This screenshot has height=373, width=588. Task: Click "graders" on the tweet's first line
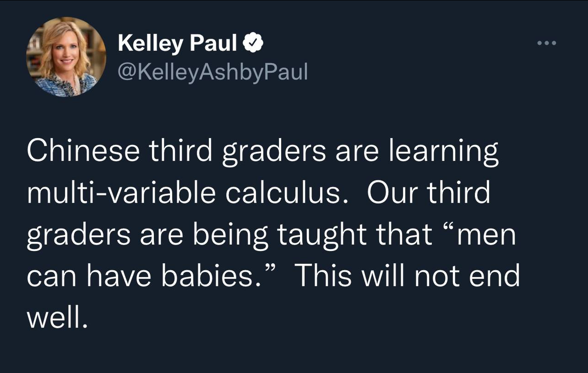[x=274, y=152]
